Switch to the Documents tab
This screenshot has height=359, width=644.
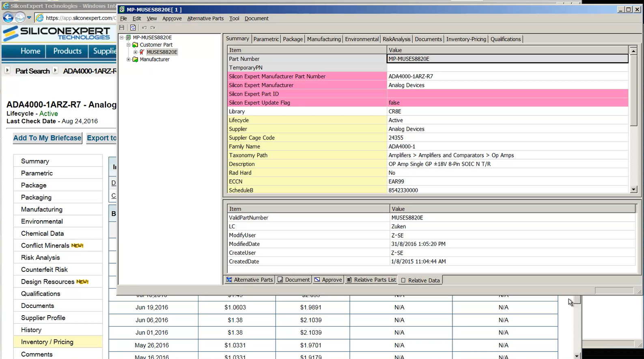[428, 39]
